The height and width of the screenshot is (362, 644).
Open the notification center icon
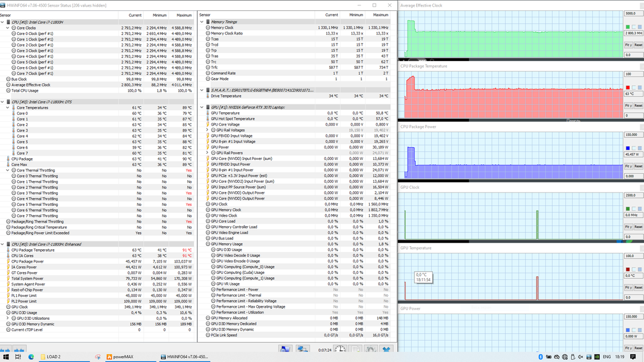pyautogui.click(x=633, y=357)
